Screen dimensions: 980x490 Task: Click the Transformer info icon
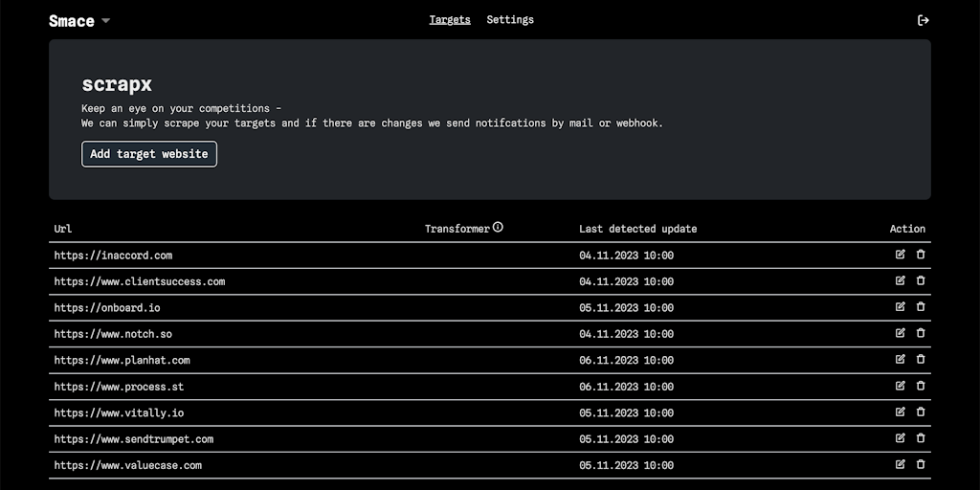coord(498,228)
